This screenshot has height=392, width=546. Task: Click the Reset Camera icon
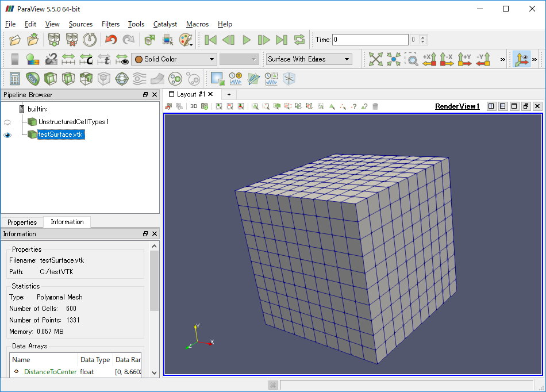tap(376, 59)
